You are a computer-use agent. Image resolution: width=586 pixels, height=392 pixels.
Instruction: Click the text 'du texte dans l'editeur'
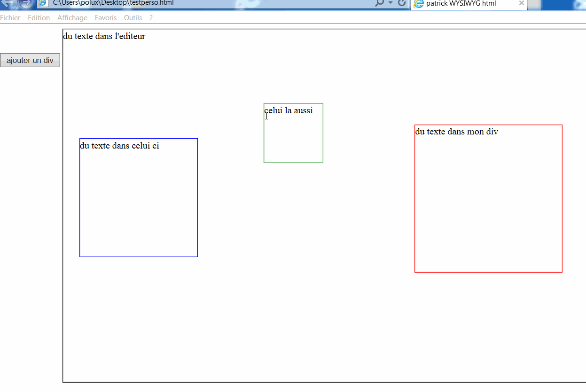tap(104, 36)
